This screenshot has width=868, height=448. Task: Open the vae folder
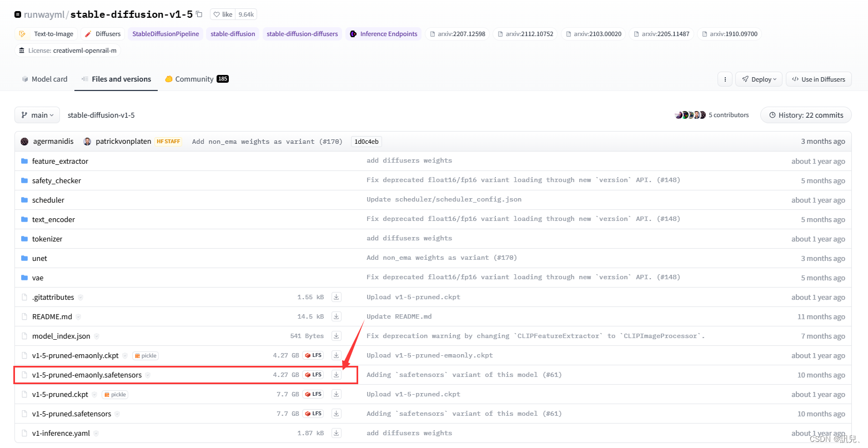(x=38, y=278)
